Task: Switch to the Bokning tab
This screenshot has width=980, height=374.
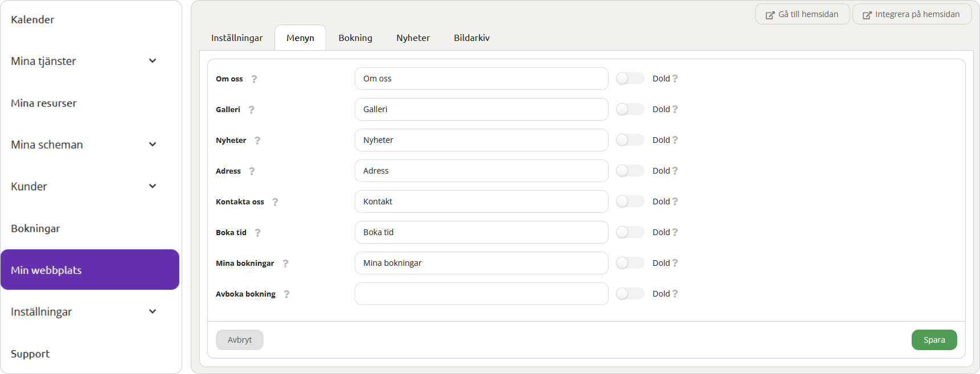Action: [x=355, y=38]
